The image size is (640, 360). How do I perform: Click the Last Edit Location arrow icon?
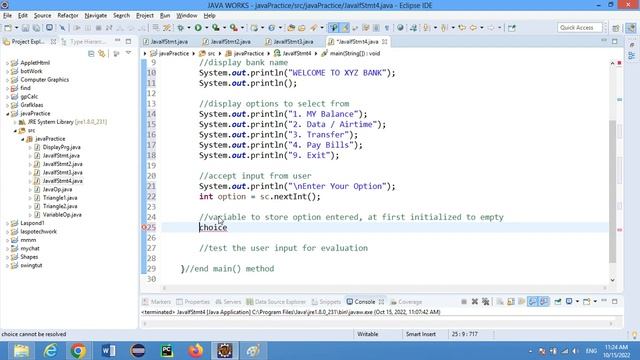coord(462,28)
